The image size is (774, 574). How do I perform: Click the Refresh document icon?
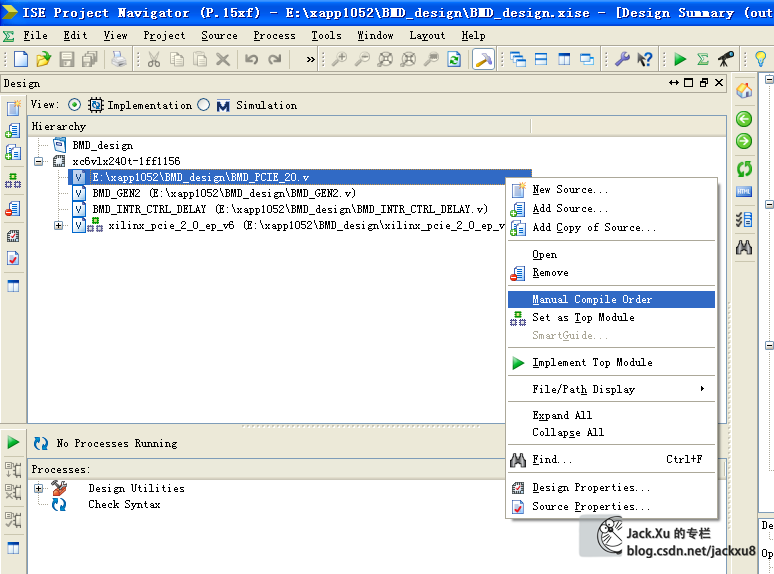[454, 59]
